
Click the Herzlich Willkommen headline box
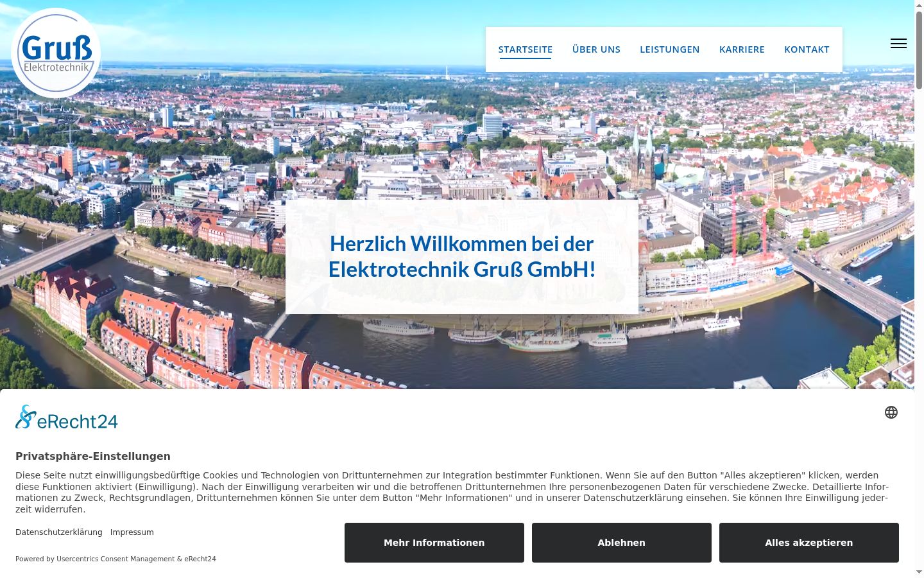(x=462, y=257)
